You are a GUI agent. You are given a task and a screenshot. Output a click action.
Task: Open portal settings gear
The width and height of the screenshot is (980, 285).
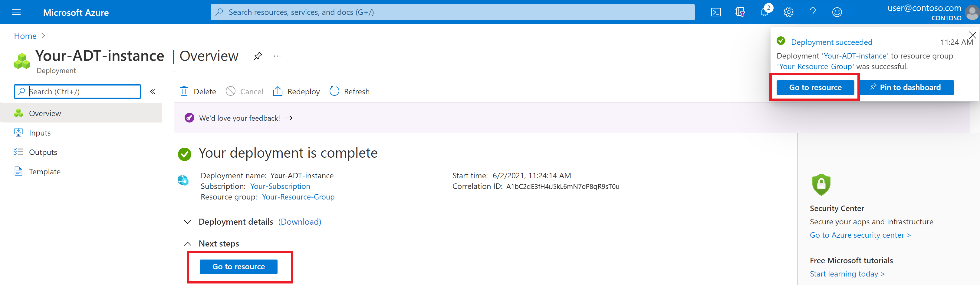pyautogui.click(x=789, y=12)
